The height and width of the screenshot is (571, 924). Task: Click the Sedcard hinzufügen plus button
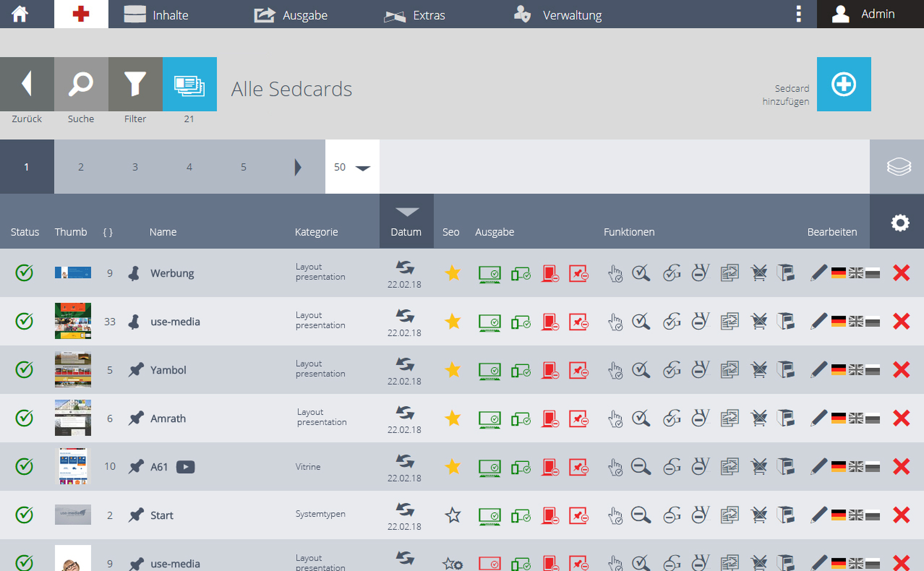coord(844,84)
